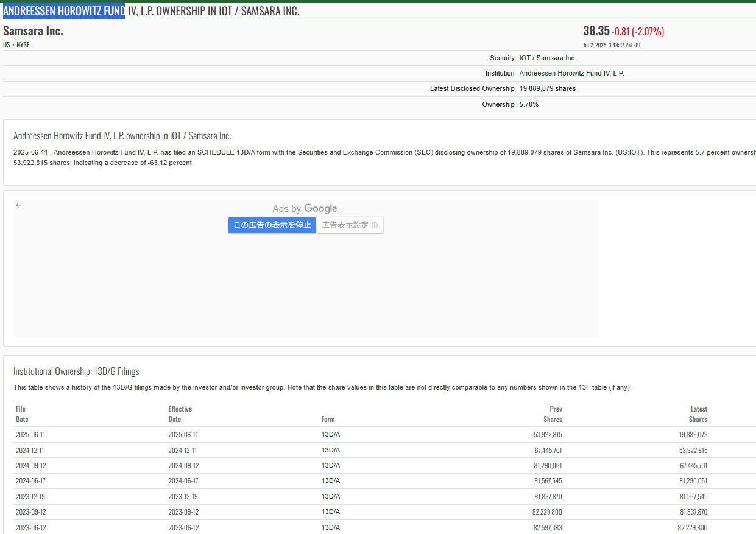
Task: Sort table by File Date column header
Action: tap(22, 414)
